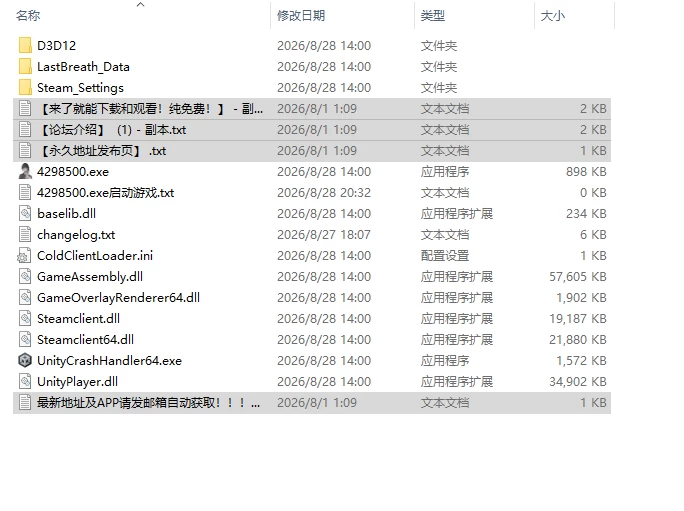Click the 898 KB size of 4298500.exe
This screenshot has width=684, height=511.
coord(586,171)
